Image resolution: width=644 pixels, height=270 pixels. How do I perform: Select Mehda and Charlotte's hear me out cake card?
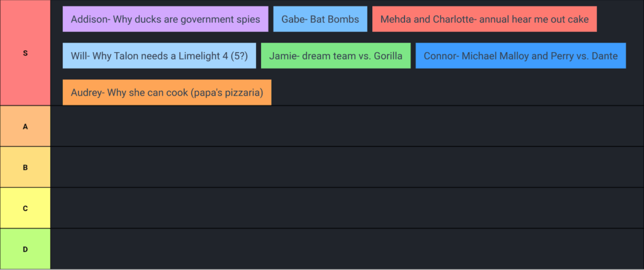(x=484, y=19)
